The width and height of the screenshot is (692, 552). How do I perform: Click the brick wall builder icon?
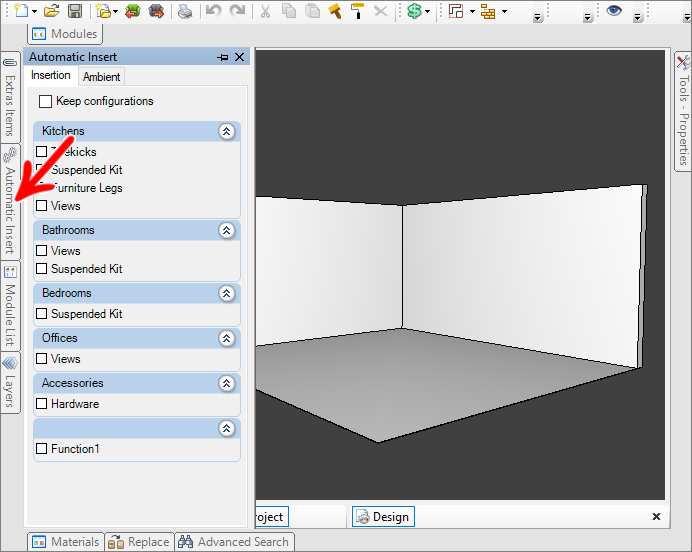point(488,11)
